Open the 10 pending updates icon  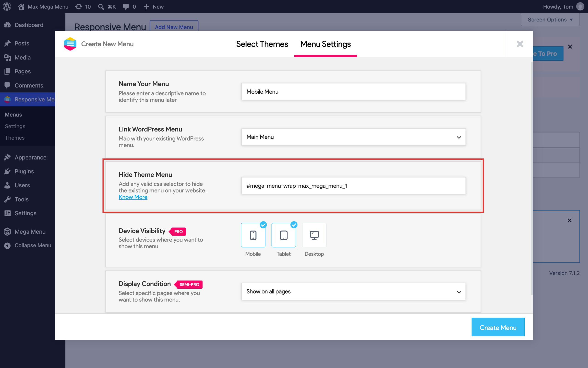point(83,7)
